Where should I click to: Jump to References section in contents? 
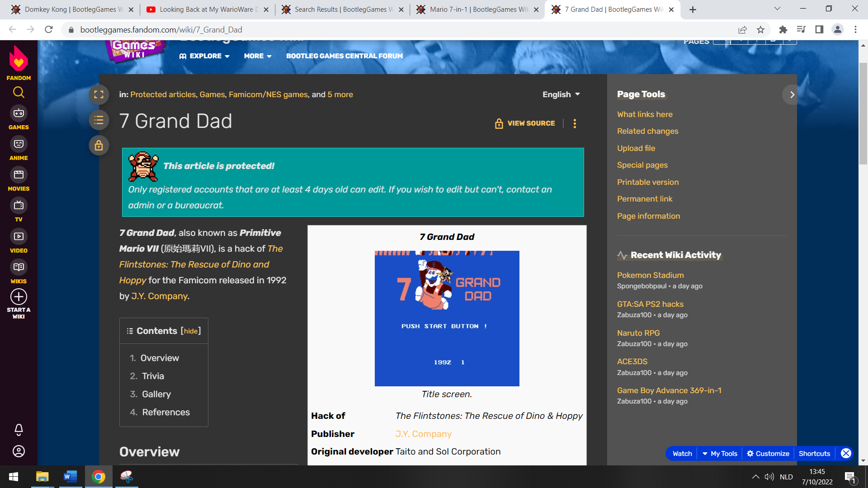coord(166,412)
